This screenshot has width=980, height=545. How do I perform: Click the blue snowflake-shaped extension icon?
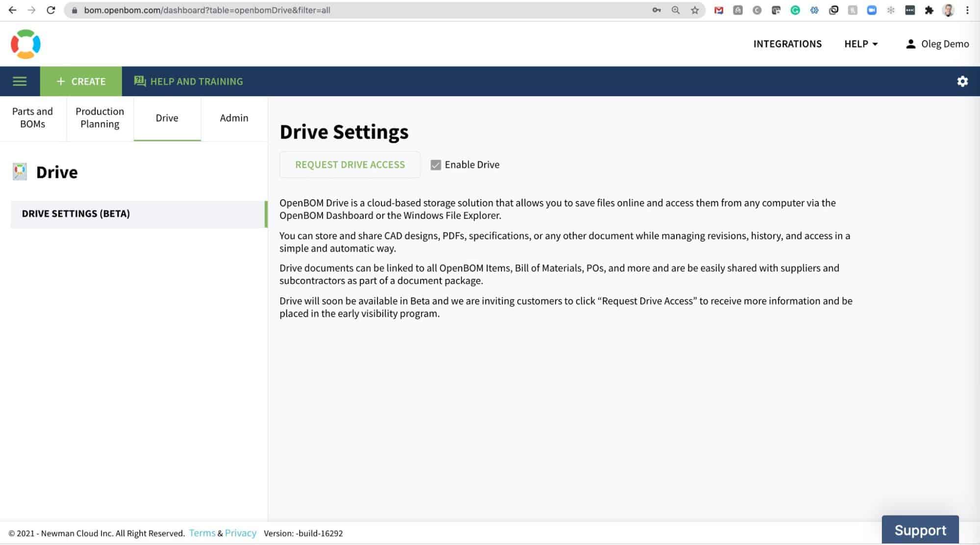[814, 10]
